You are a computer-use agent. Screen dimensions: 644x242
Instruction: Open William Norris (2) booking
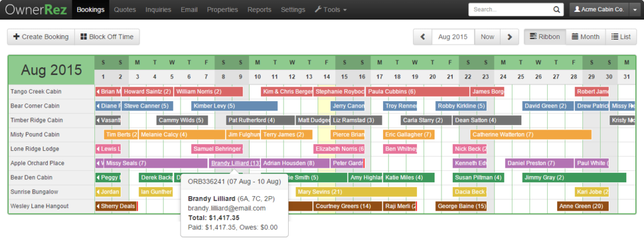[x=208, y=92]
